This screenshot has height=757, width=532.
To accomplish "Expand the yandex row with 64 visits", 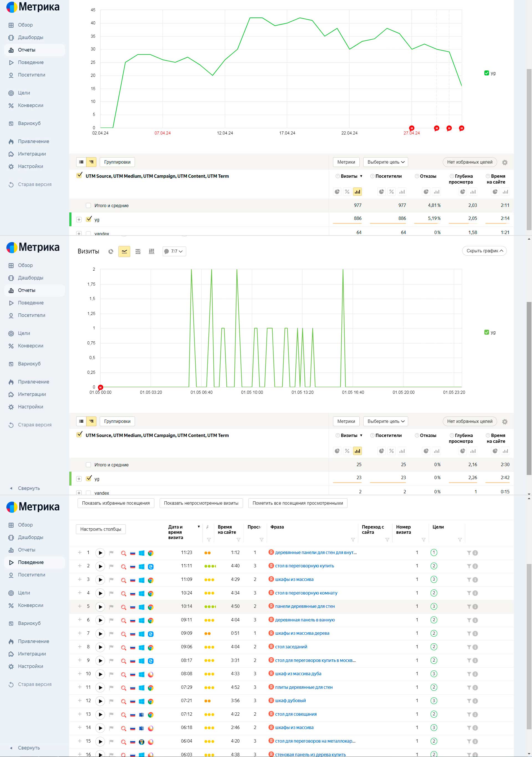I will click(79, 233).
